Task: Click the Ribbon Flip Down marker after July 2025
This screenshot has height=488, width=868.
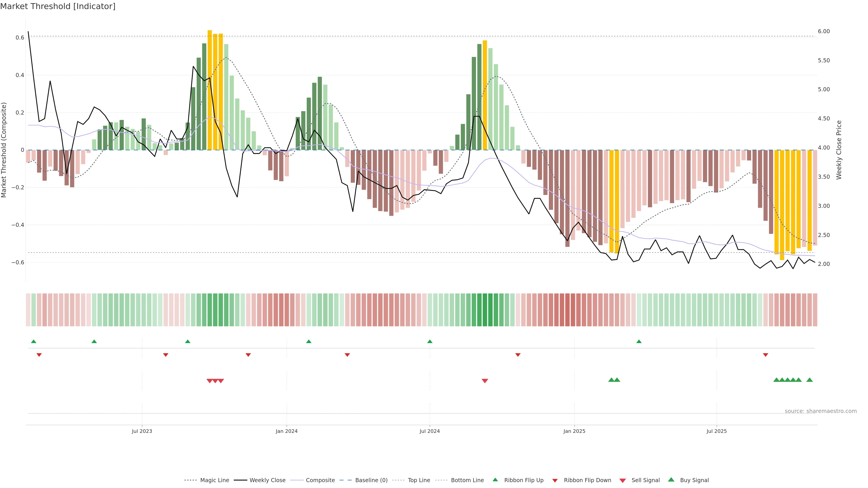Action: pyautogui.click(x=766, y=355)
